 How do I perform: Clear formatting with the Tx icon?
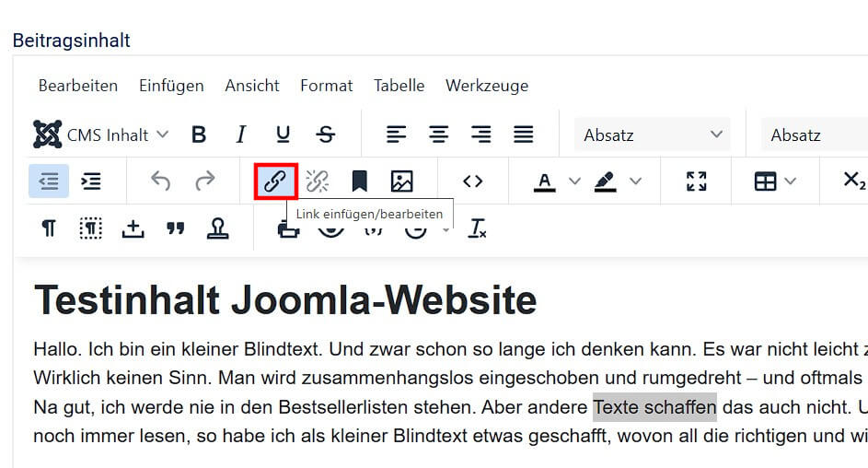click(x=477, y=228)
